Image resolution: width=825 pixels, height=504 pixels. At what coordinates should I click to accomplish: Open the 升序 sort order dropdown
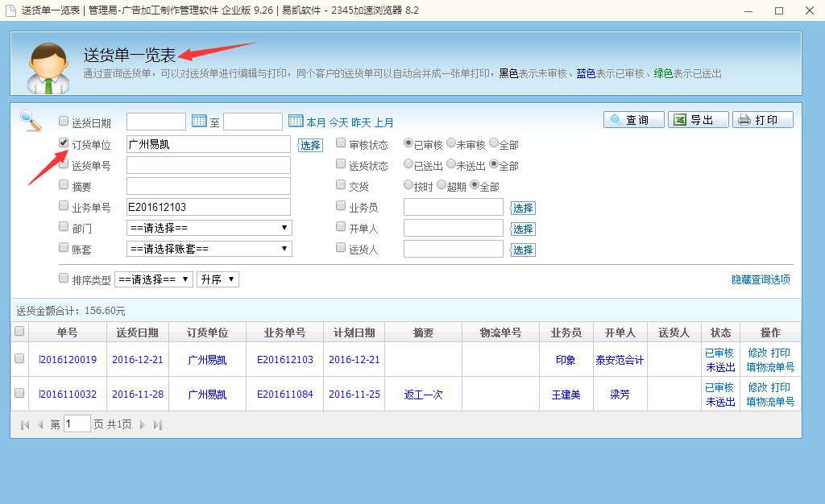point(218,279)
